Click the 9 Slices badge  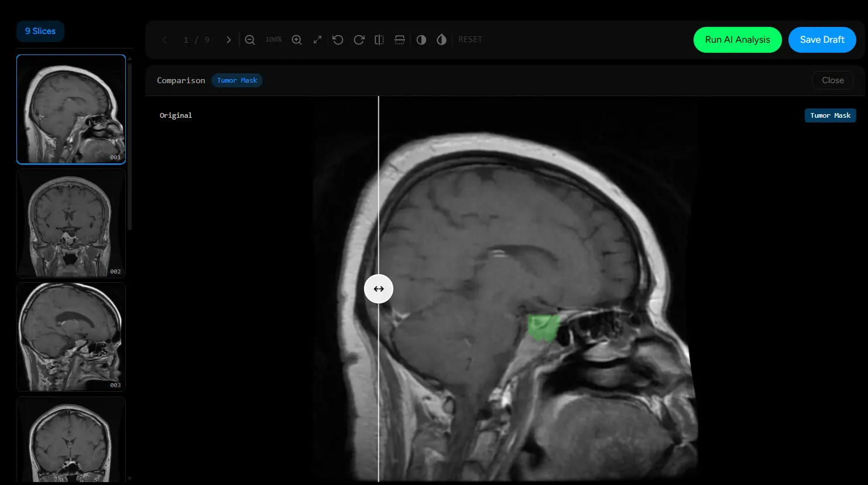point(40,31)
